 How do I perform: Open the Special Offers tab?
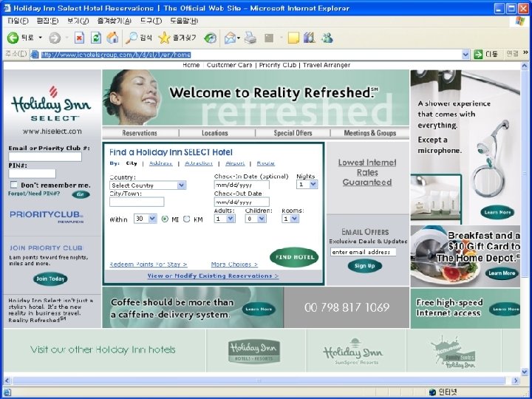pyautogui.click(x=293, y=133)
